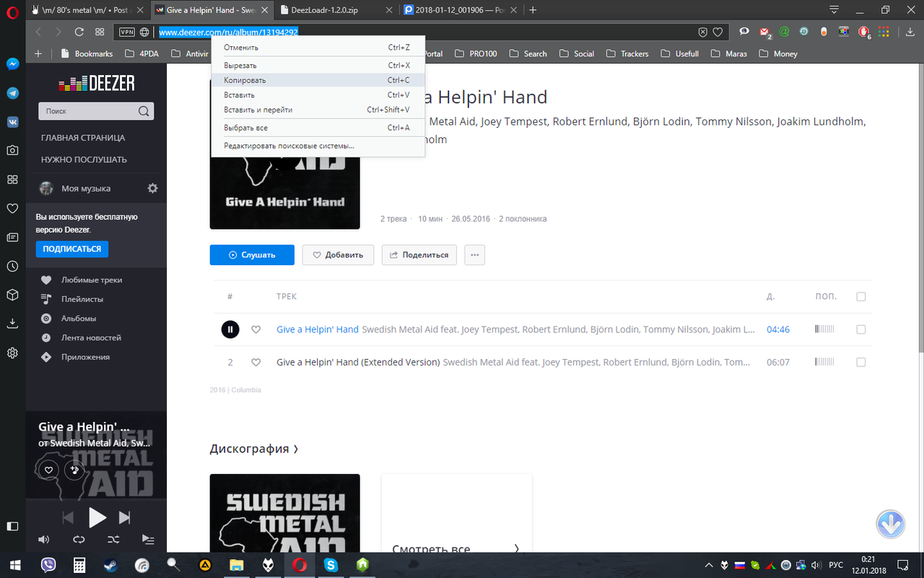This screenshot has width=924, height=578.
Task: Click the ПОДПИСАТЬСЯ subscribe button
Action: [x=72, y=249]
